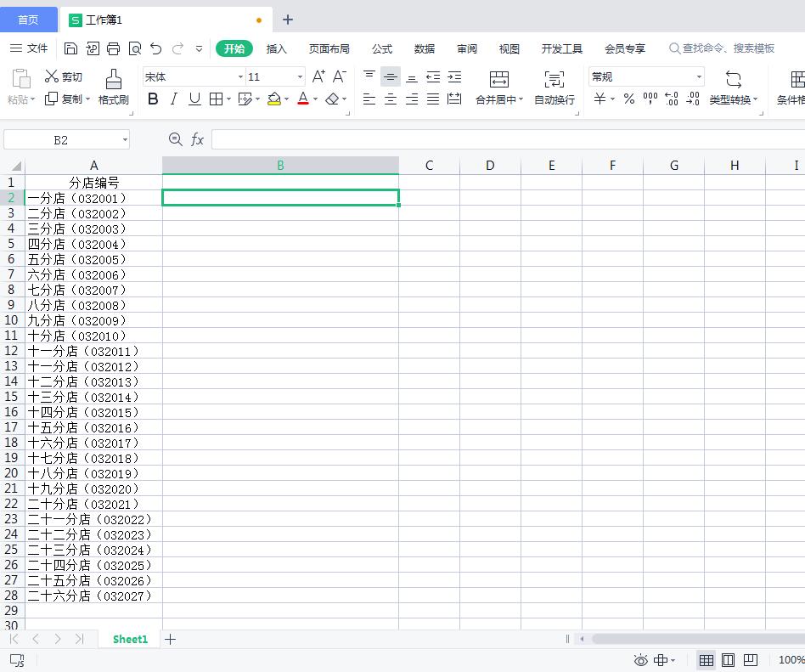
Task: Open font size dropdown
Action: 301,77
